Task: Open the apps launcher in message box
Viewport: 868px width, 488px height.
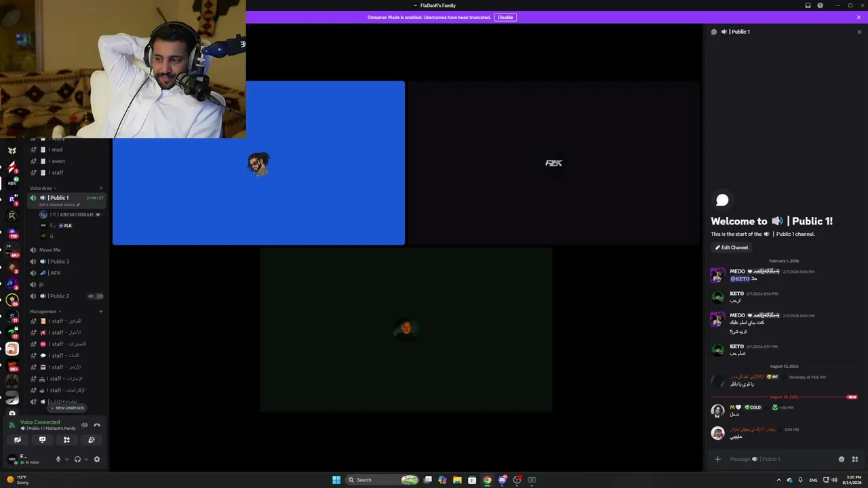Action: 854,459
